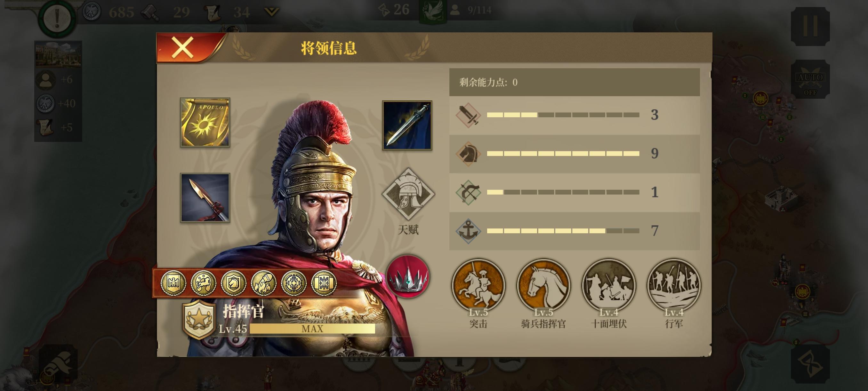Close the 将领信息 panel
This screenshot has height=391, width=868.
[182, 47]
